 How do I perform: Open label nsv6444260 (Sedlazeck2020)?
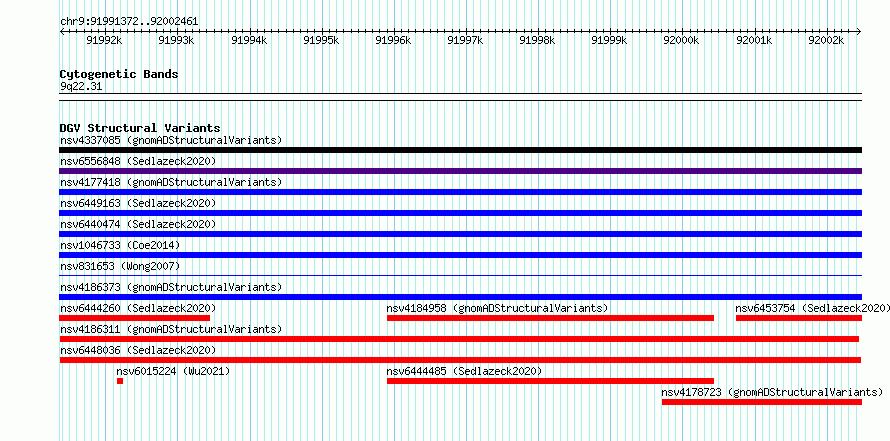(x=138, y=308)
